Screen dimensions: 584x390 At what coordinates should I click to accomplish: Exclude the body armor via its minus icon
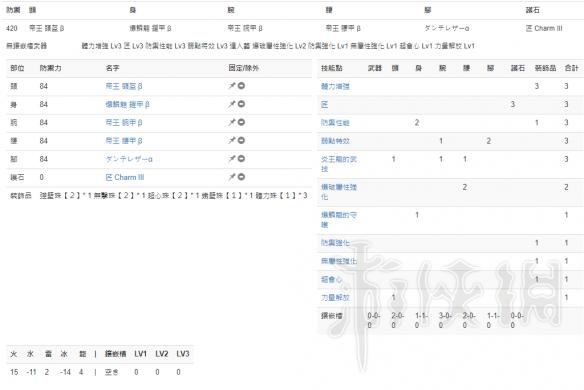pos(241,104)
